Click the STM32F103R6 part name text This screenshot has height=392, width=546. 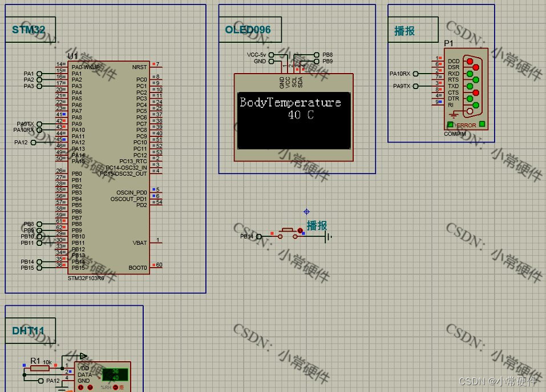point(86,278)
